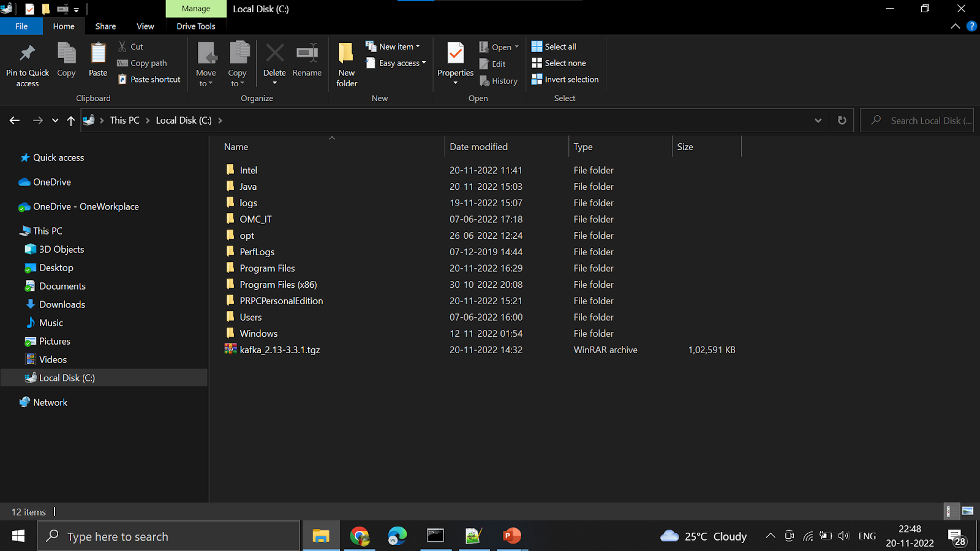Select Network in navigation pane
Screen dimensions: 980x551
(50, 402)
